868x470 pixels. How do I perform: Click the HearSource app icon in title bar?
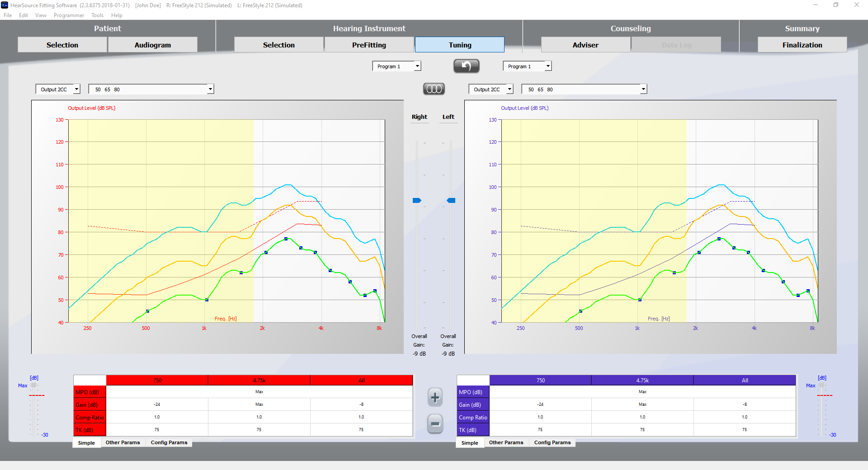click(5, 5)
